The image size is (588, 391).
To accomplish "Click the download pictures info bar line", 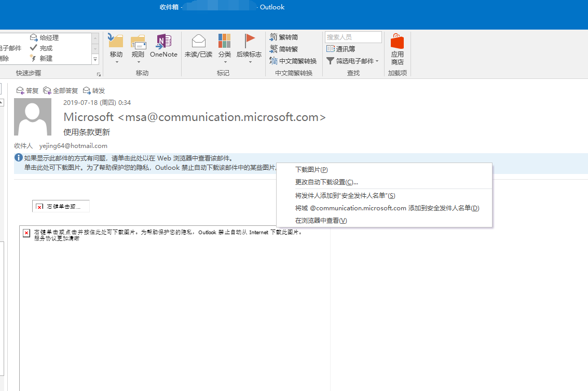I will (150, 168).
